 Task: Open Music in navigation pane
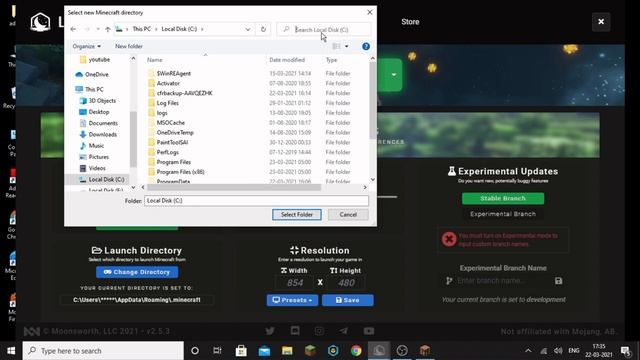(x=96, y=146)
